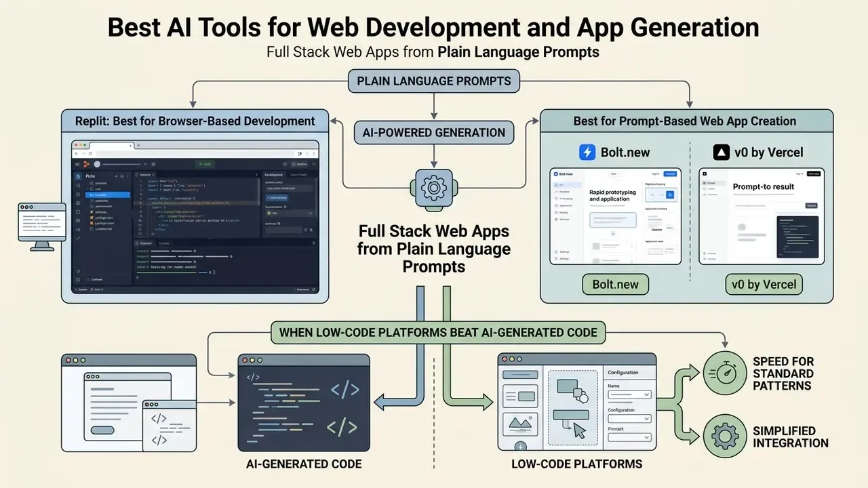The image size is (868, 488).
Task: Click the dark code preview block in v0
Action: [797, 237]
